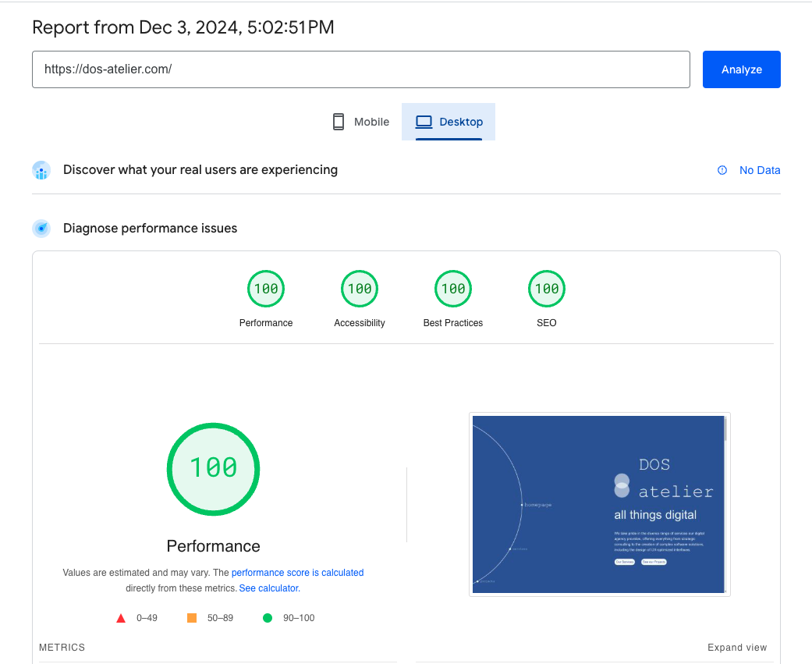Image resolution: width=812 pixels, height=664 pixels.
Task: Click the DOS atelier page screenshot thumbnail
Action: tap(600, 505)
